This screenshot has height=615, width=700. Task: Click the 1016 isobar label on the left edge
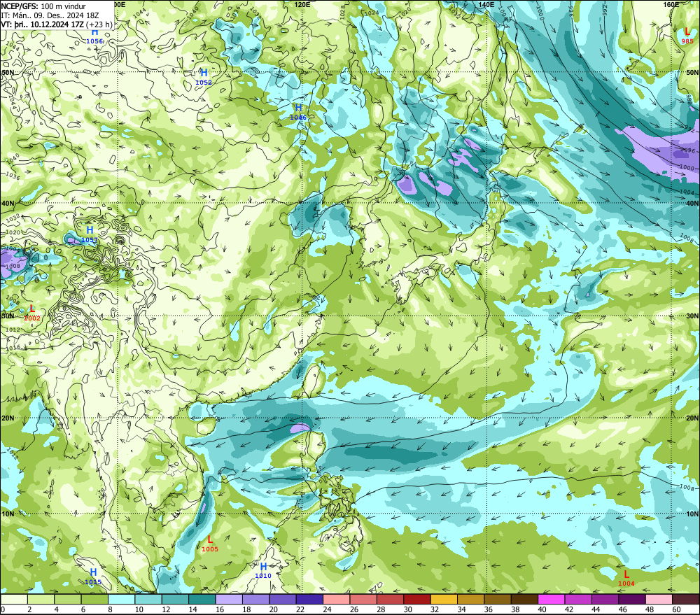click(13, 347)
